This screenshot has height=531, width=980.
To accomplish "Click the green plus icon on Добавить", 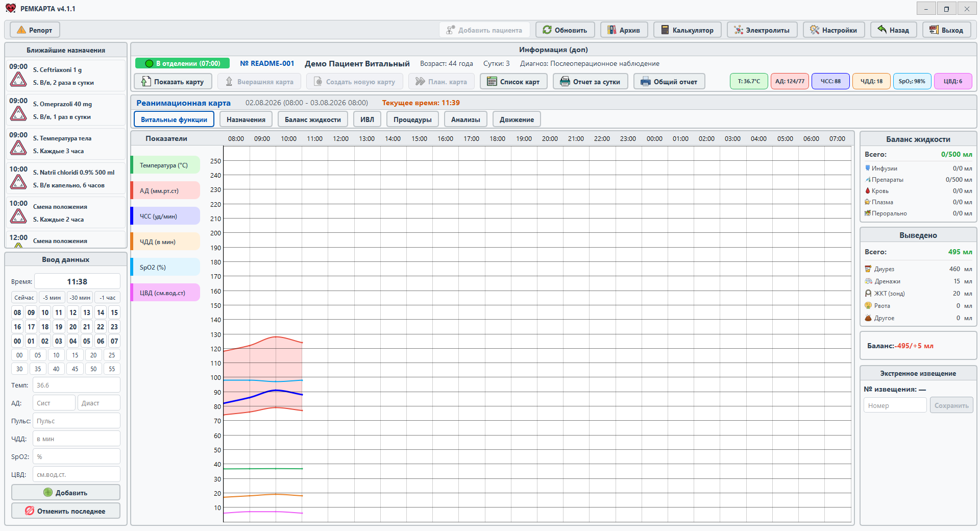I will [x=48, y=492].
